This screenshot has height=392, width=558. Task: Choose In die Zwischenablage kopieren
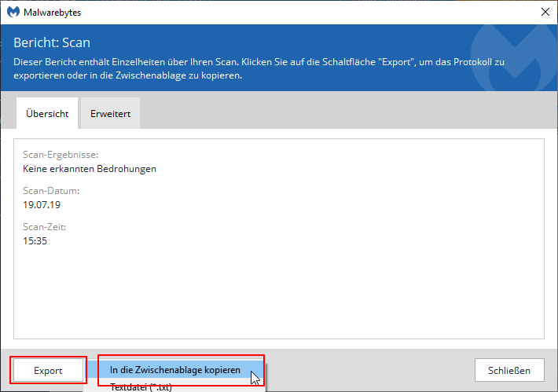(x=174, y=370)
